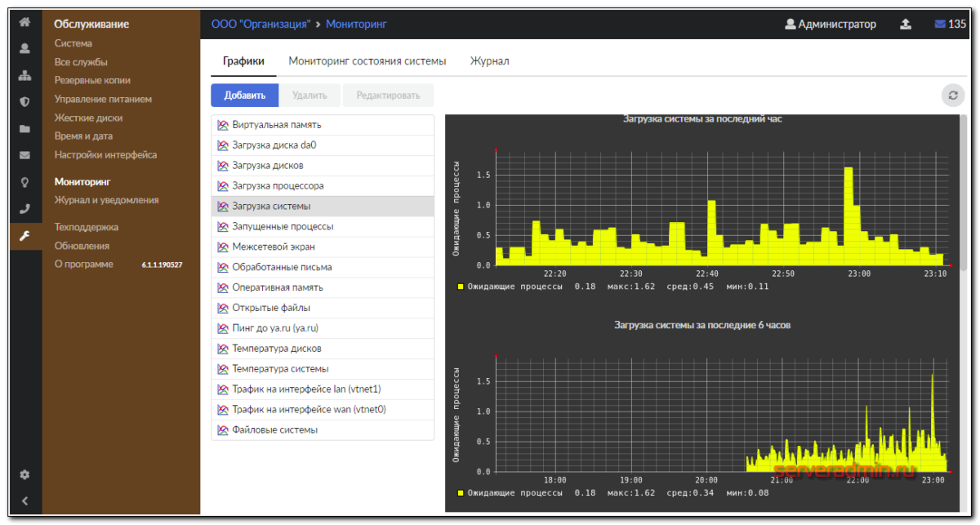Open the network sitemap icon
The image size is (980, 525).
point(24,76)
